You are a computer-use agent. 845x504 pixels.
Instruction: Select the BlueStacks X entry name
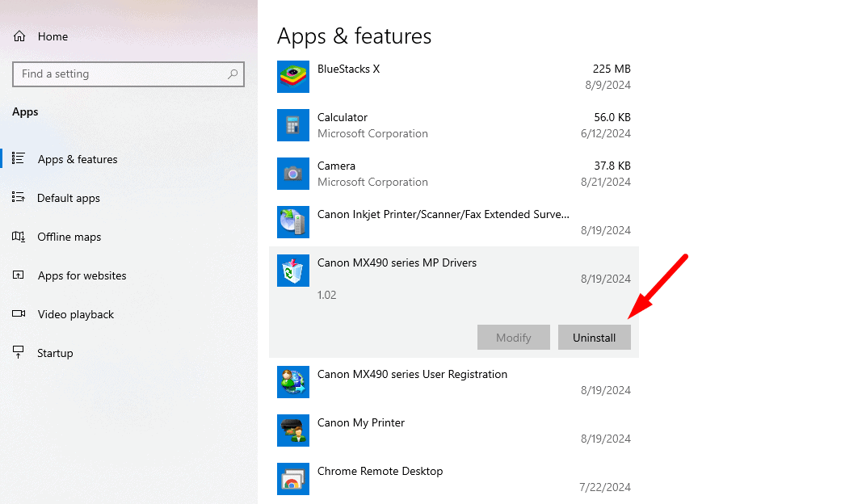[349, 69]
